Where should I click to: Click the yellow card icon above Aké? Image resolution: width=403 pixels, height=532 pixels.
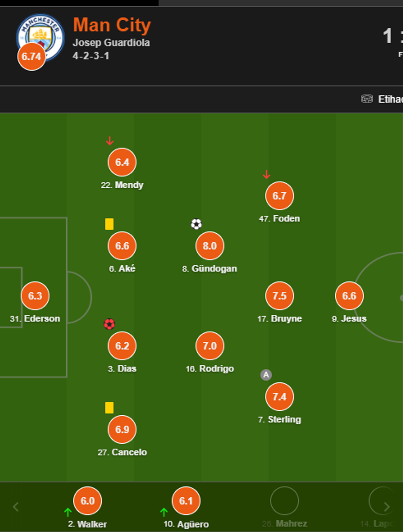coord(109,224)
